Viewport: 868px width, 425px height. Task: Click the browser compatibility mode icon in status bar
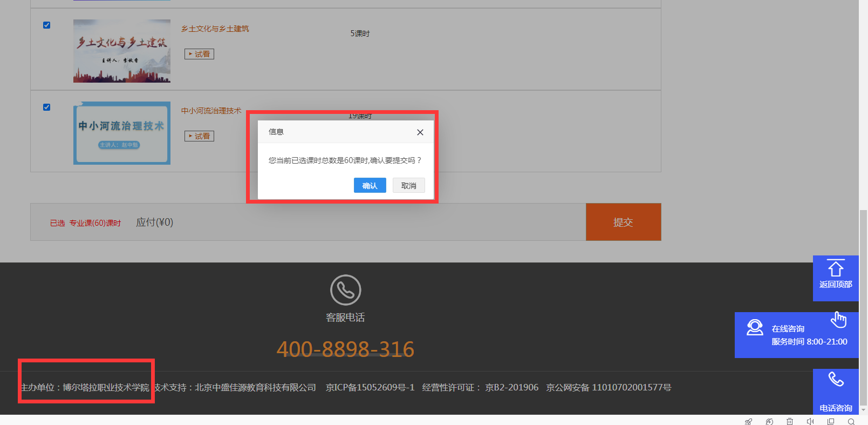click(769, 421)
